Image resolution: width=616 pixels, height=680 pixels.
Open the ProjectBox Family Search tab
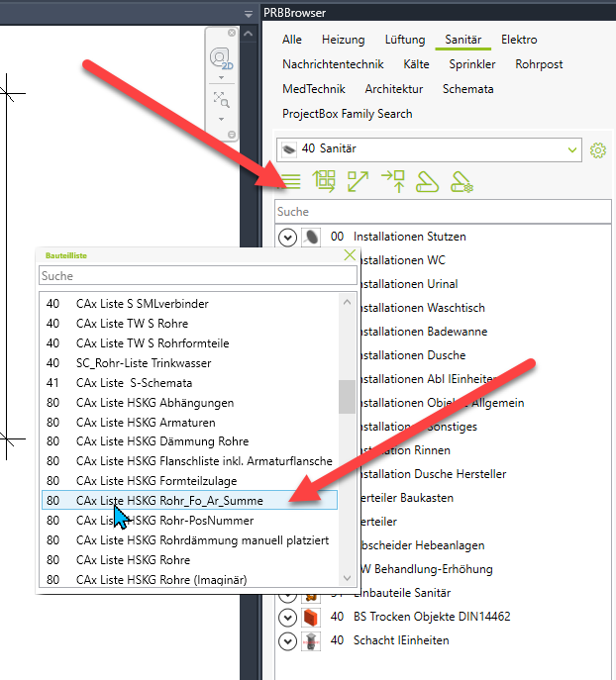(x=347, y=113)
